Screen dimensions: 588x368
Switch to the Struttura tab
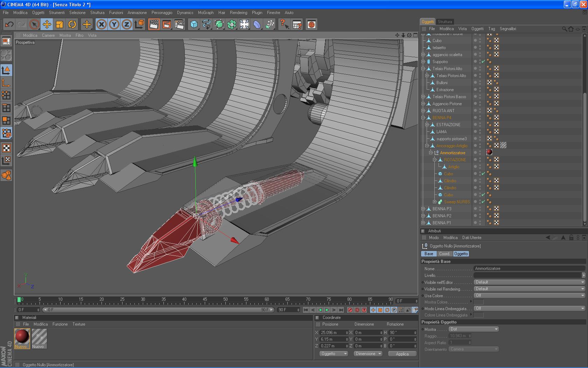point(444,22)
